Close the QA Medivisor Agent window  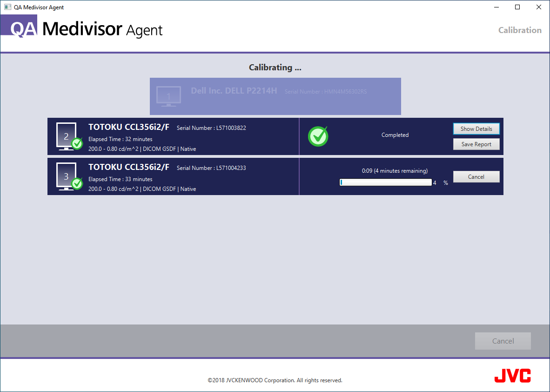[539, 7]
